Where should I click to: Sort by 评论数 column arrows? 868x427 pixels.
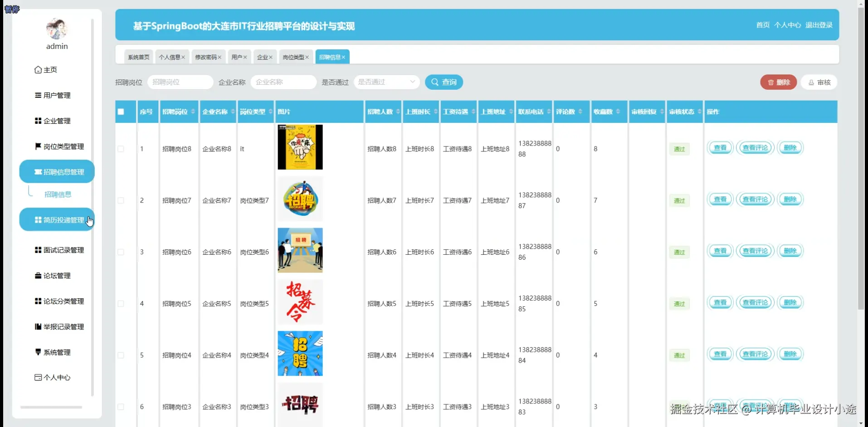click(580, 112)
